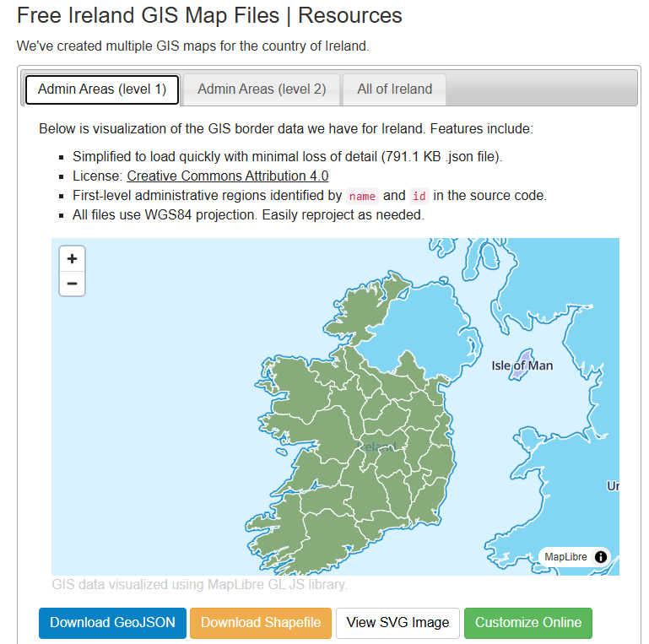Click the Free Ireland GIS Map Files heading

pos(209,15)
